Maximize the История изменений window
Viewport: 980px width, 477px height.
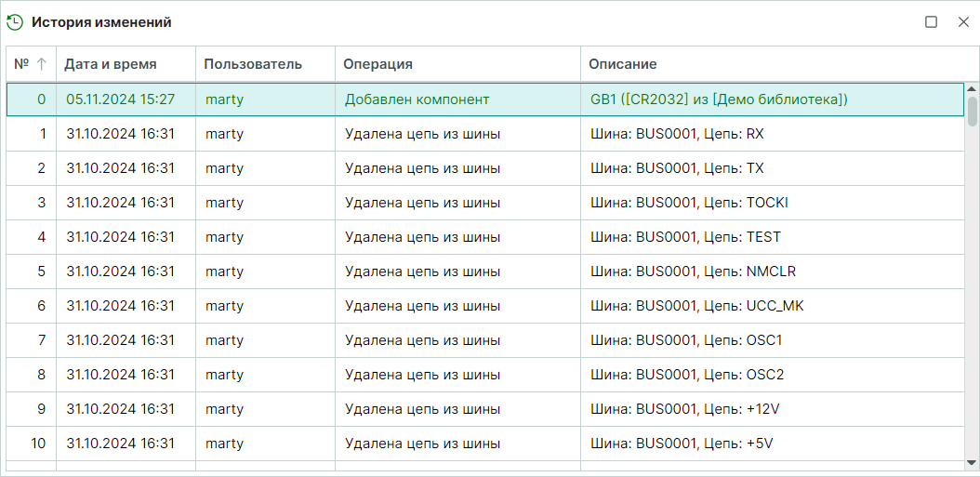(x=931, y=22)
